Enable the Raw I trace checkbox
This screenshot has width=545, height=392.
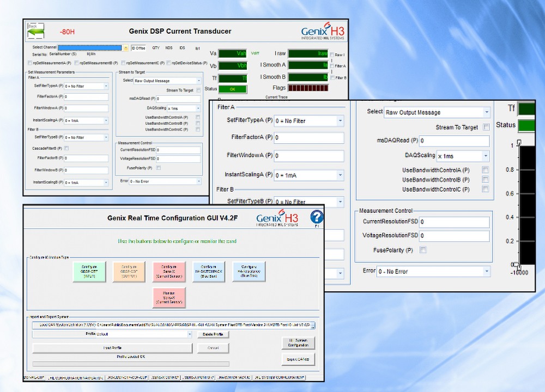pos(332,55)
